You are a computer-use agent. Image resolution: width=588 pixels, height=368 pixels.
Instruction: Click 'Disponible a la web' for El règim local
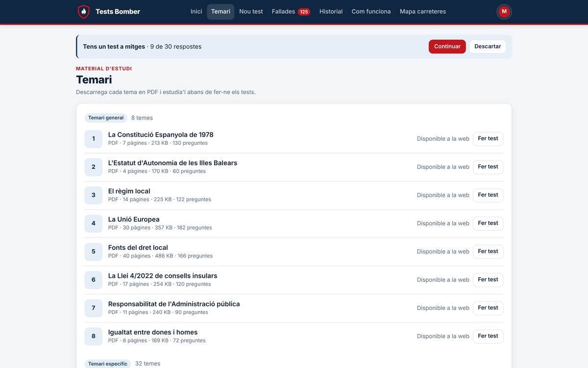click(x=443, y=195)
